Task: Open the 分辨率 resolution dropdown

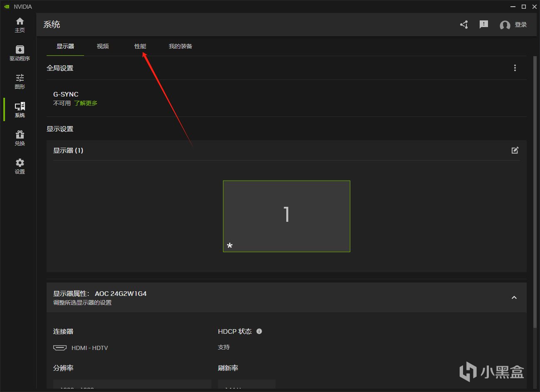Action: click(x=132, y=385)
